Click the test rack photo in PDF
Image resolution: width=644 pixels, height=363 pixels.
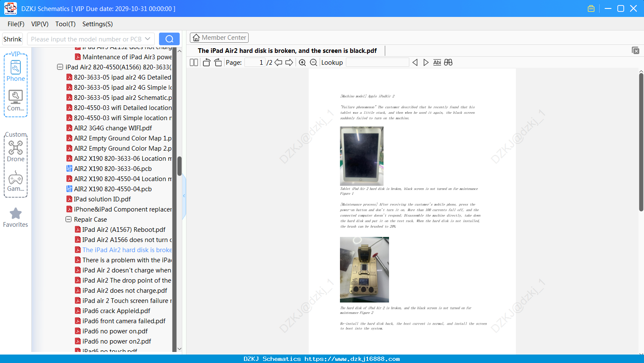[x=364, y=269]
